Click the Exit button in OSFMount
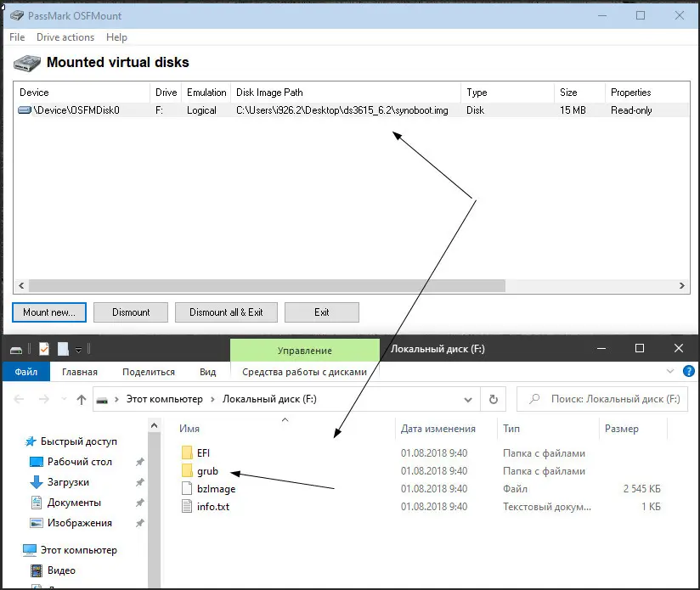 (x=321, y=312)
